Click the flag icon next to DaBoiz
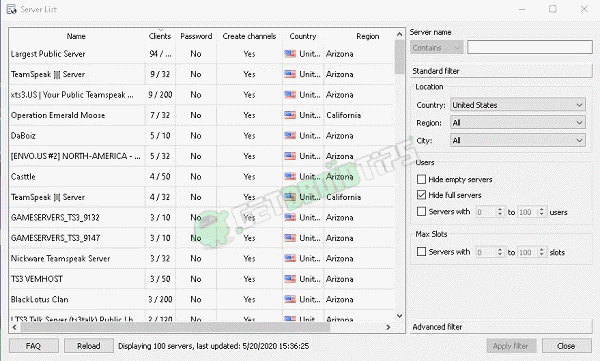This screenshot has height=361, width=600. coord(290,136)
